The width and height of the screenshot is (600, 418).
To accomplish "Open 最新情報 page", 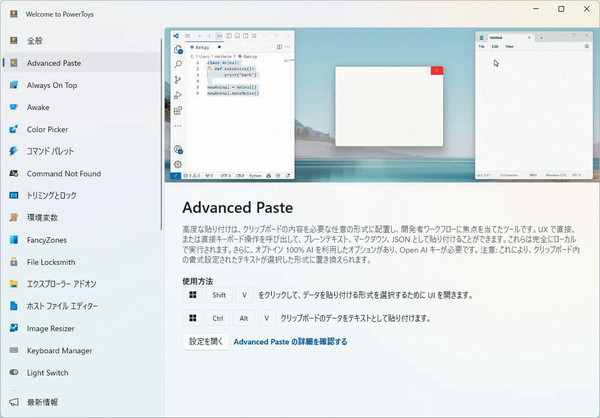I will pyautogui.click(x=82, y=402).
